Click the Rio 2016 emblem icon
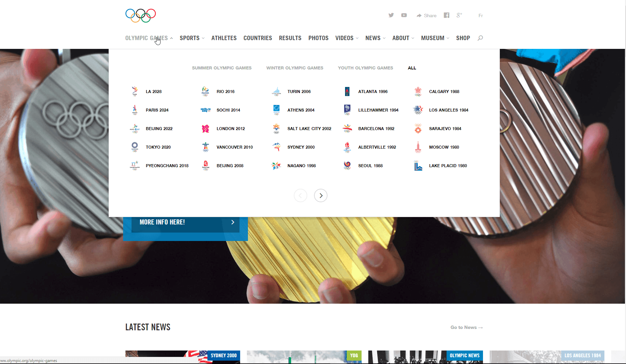626x364 pixels. [x=205, y=91]
